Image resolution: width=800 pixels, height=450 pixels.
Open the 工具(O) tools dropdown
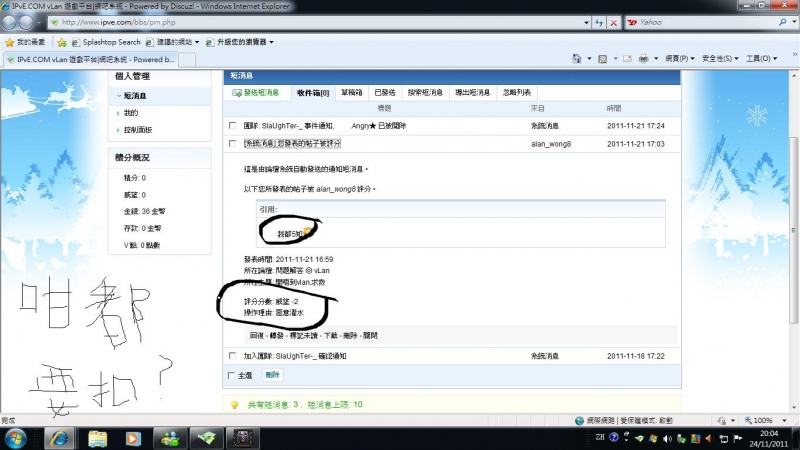pyautogui.click(x=762, y=59)
